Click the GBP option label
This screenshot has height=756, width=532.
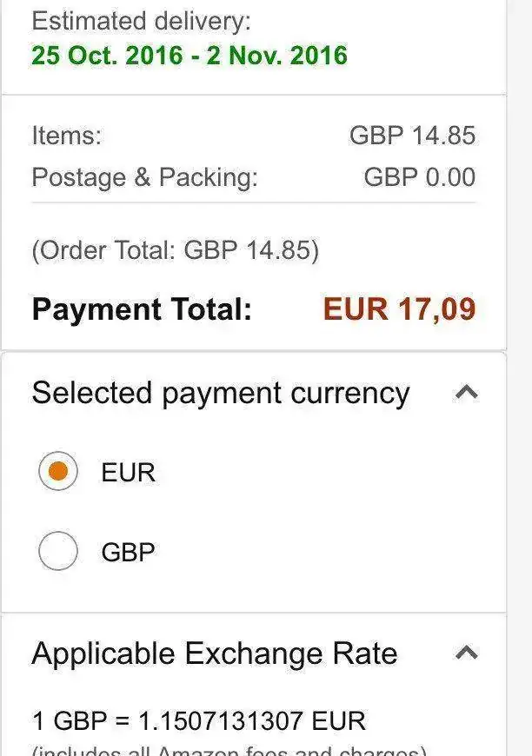(x=128, y=552)
